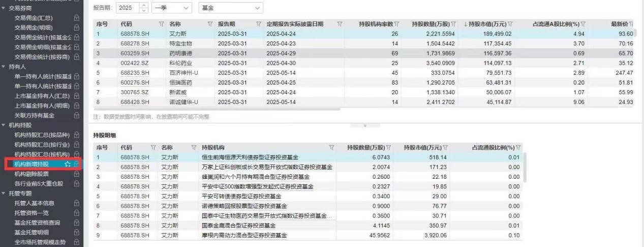
Task: Click the filter icon on 持股机构 column header
Action: (x=332, y=148)
